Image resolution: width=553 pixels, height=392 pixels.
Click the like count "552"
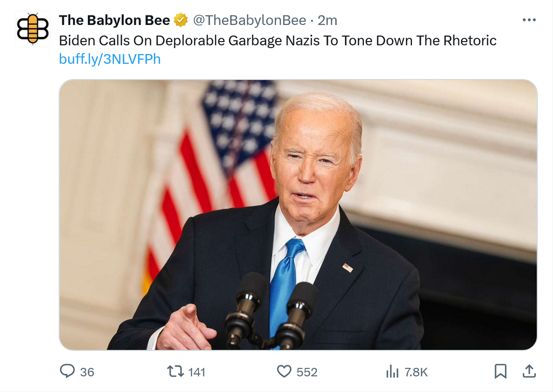coord(307,372)
